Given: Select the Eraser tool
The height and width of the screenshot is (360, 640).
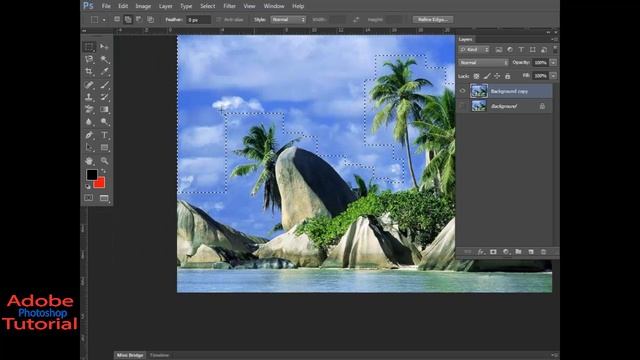Looking at the screenshot, I should 89,109.
